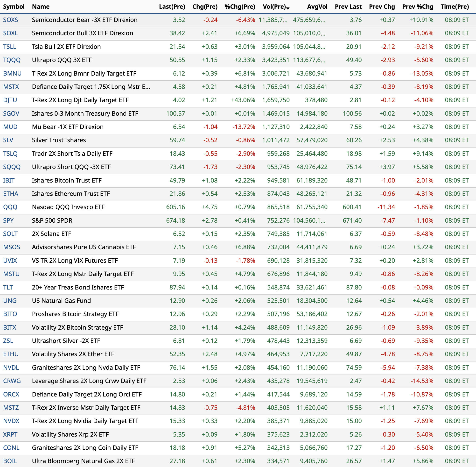476x467 pixels.
Task: Select the Silver Trust Ishares row name
Action: (x=59, y=140)
